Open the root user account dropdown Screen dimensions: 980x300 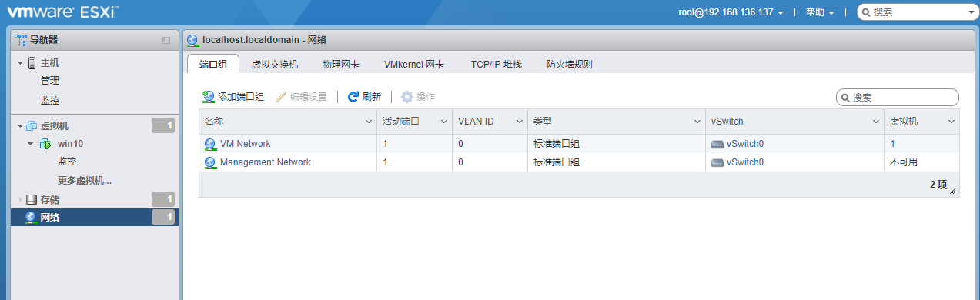(x=731, y=12)
